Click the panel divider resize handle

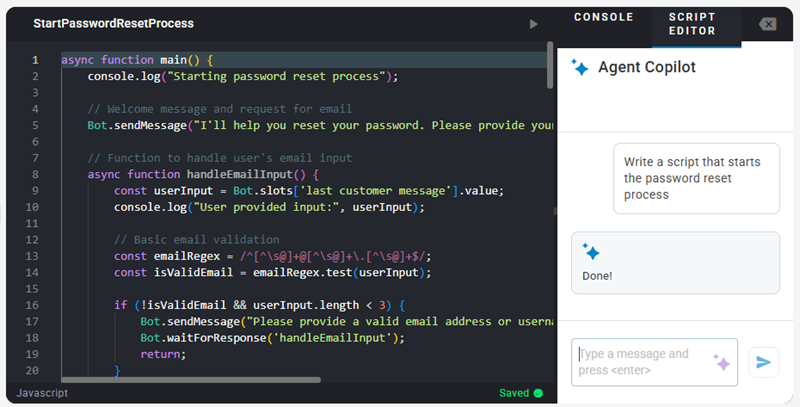coord(556,211)
